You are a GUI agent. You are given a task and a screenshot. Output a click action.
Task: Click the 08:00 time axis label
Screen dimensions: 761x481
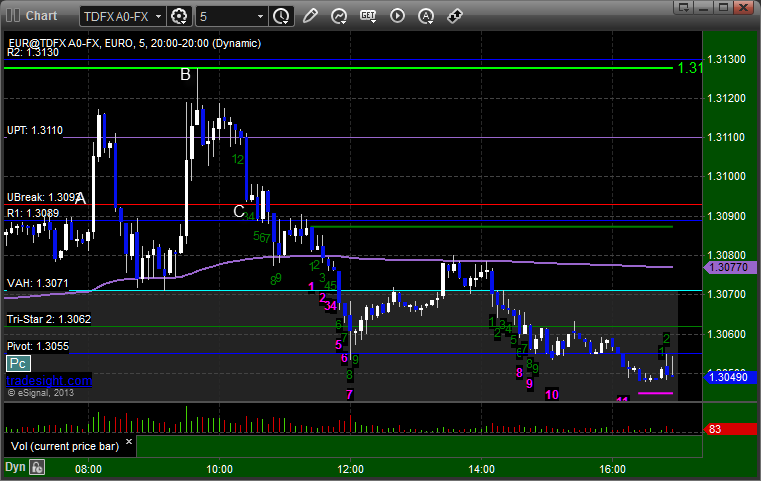[x=88, y=469]
